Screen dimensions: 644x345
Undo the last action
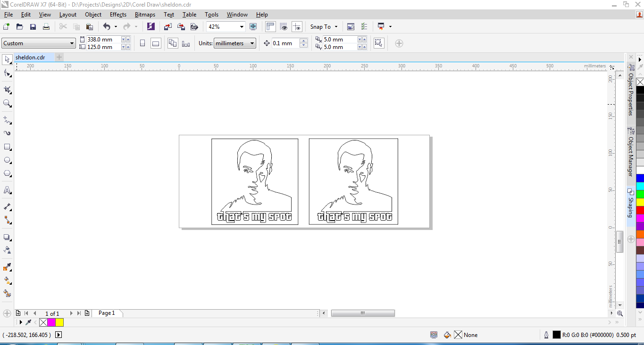click(x=107, y=27)
